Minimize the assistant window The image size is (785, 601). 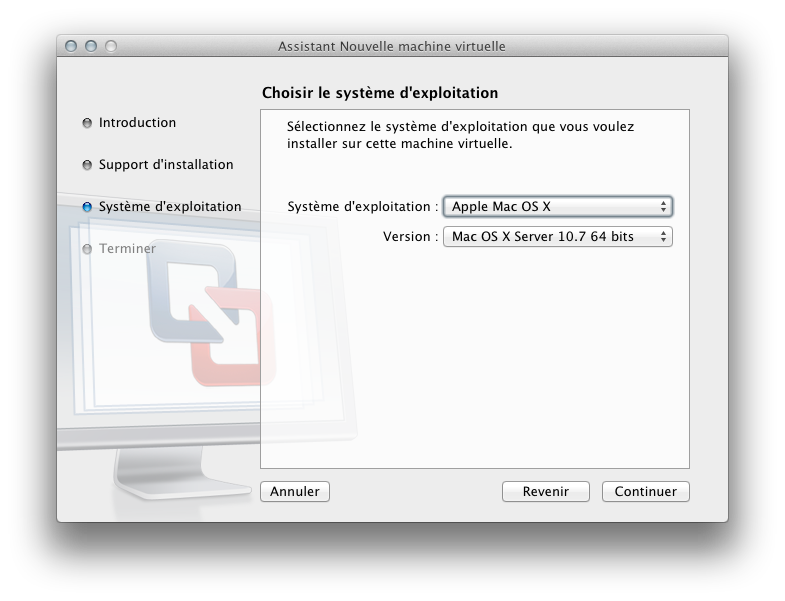pyautogui.click(x=91, y=46)
